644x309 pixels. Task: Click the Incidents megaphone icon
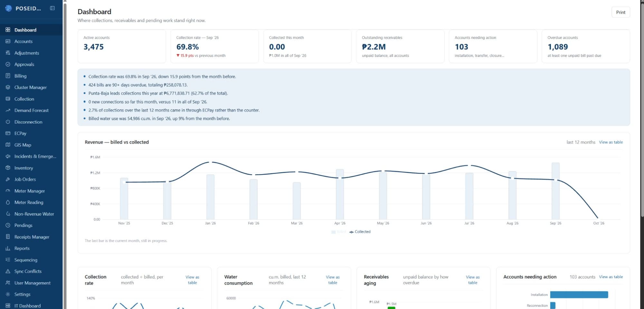point(8,156)
